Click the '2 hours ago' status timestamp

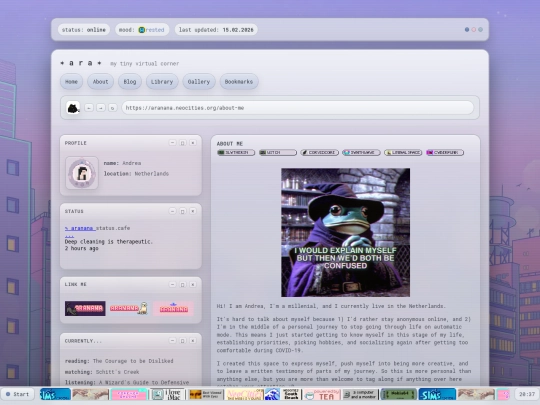click(82, 248)
